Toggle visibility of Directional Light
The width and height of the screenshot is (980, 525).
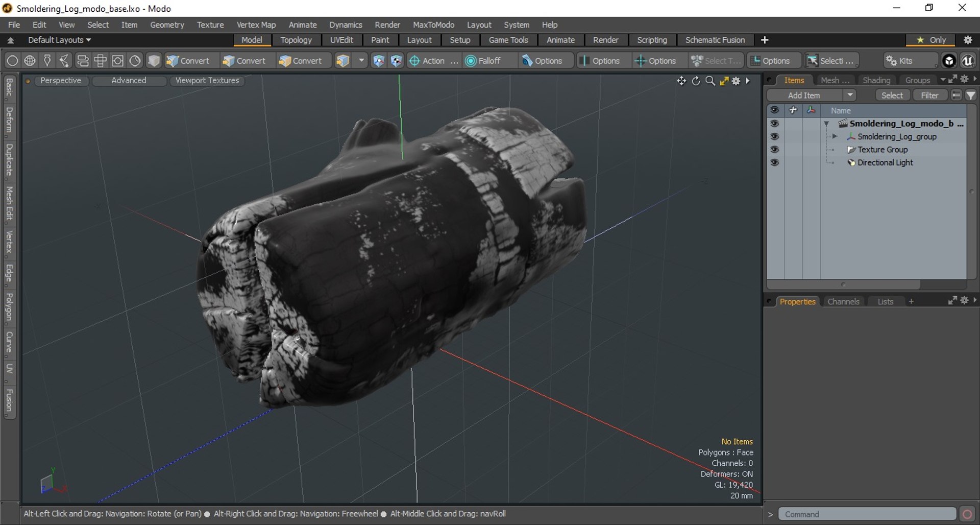coord(774,162)
